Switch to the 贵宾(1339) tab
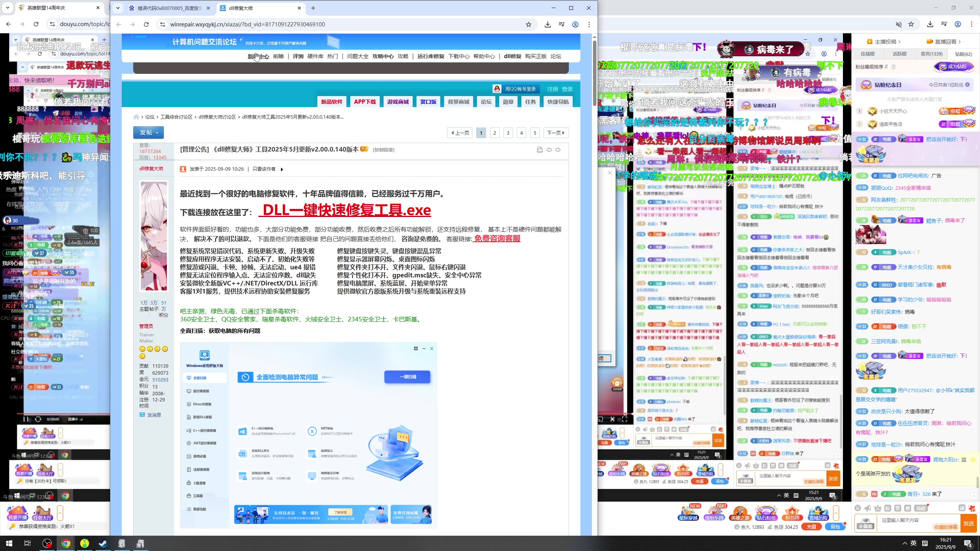Image resolution: width=980 pixels, height=551 pixels. [x=932, y=54]
